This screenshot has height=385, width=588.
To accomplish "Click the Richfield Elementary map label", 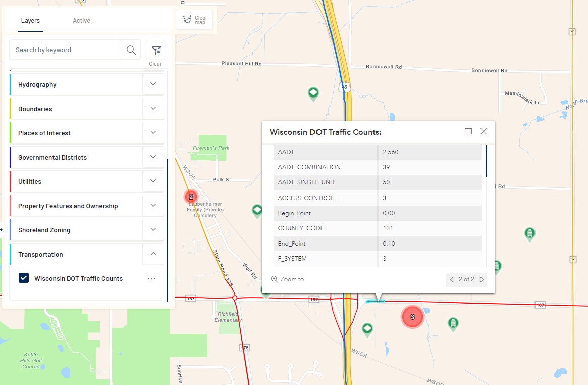I will pos(228,317).
